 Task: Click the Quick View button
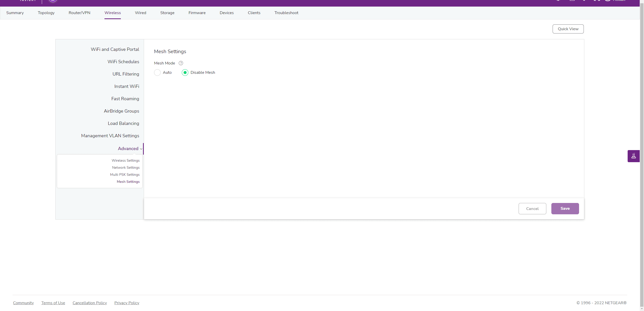(x=568, y=29)
